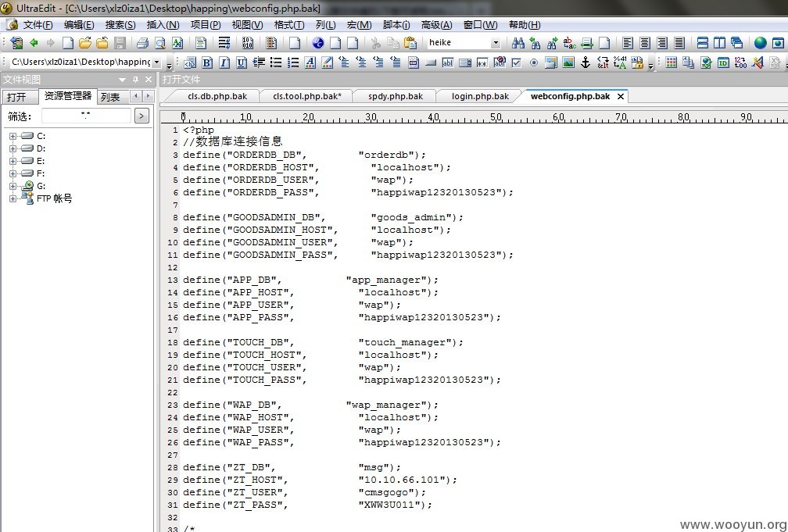Open the 搜索(S) menu
Viewport: 788px width, 532px height.
tap(120, 25)
